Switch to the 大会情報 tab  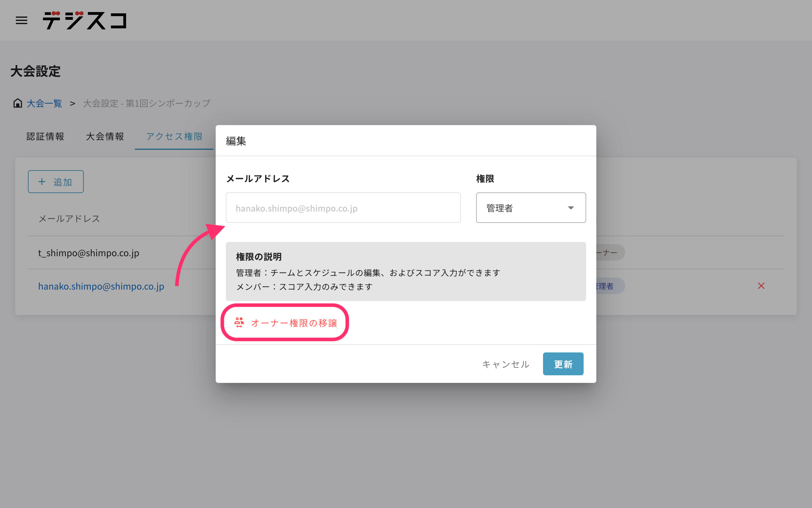click(x=105, y=137)
